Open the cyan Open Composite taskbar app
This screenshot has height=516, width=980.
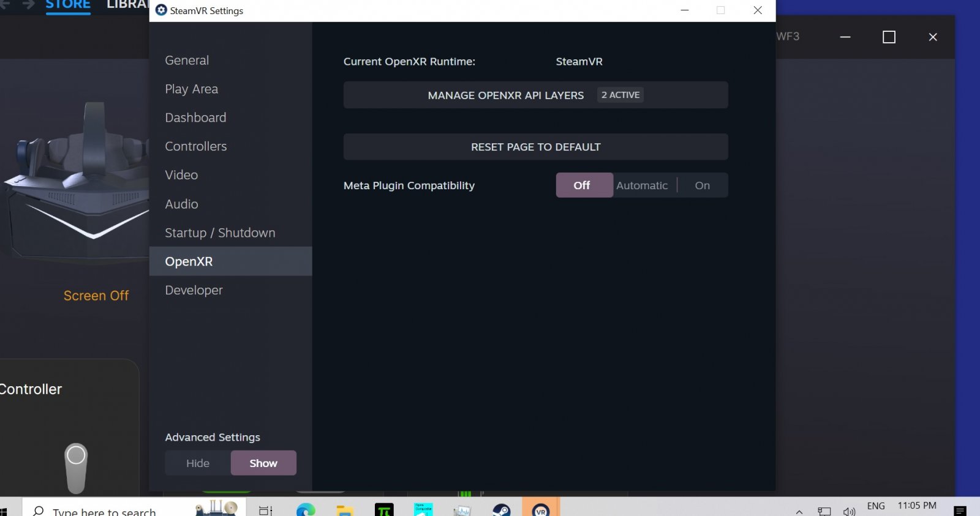pos(423,509)
